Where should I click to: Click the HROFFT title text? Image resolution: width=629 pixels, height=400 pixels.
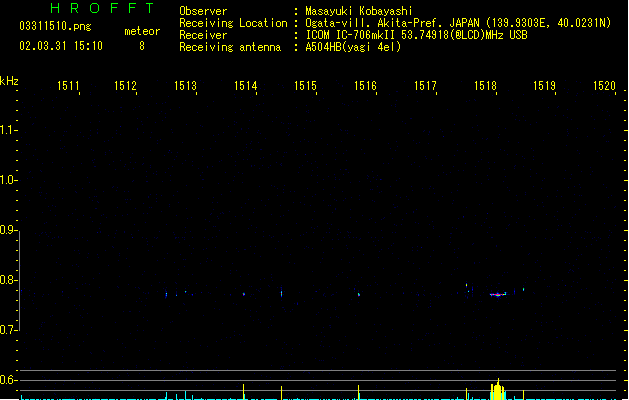pyautogui.click(x=102, y=8)
